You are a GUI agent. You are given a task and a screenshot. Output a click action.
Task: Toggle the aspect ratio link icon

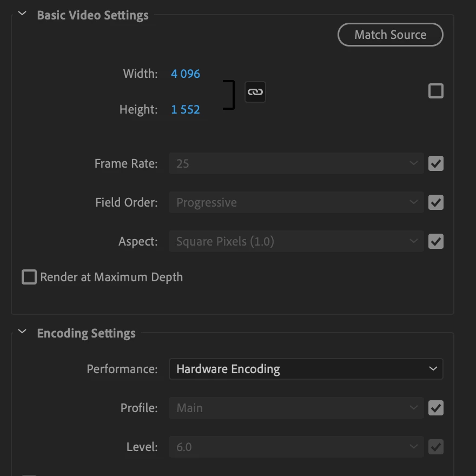pos(255,92)
